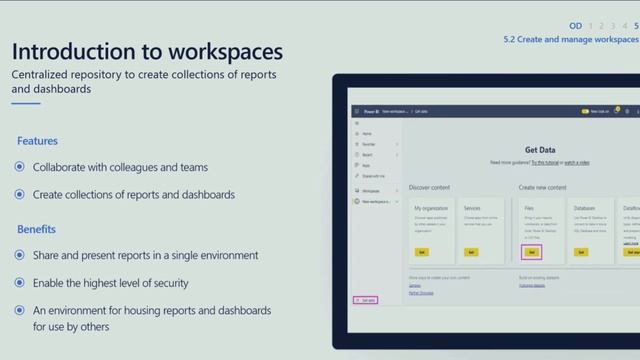Click '5.2 Create and manage workspaces' text

point(571,39)
